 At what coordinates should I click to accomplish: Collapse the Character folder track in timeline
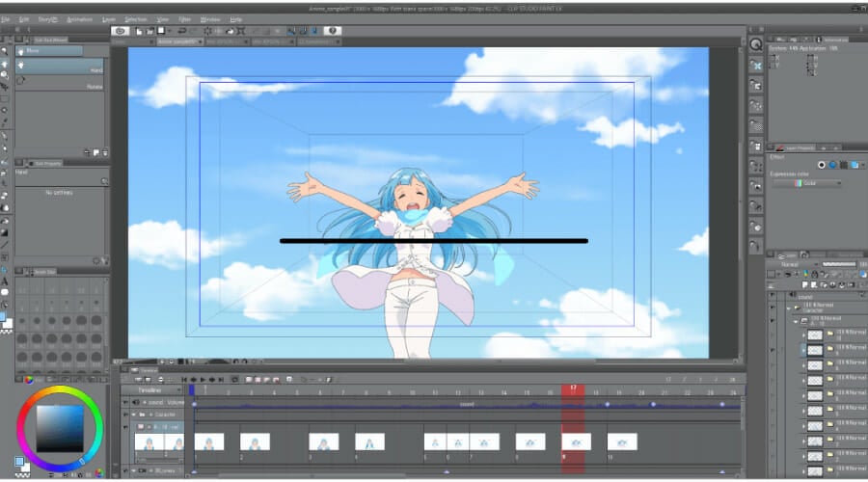click(133, 415)
